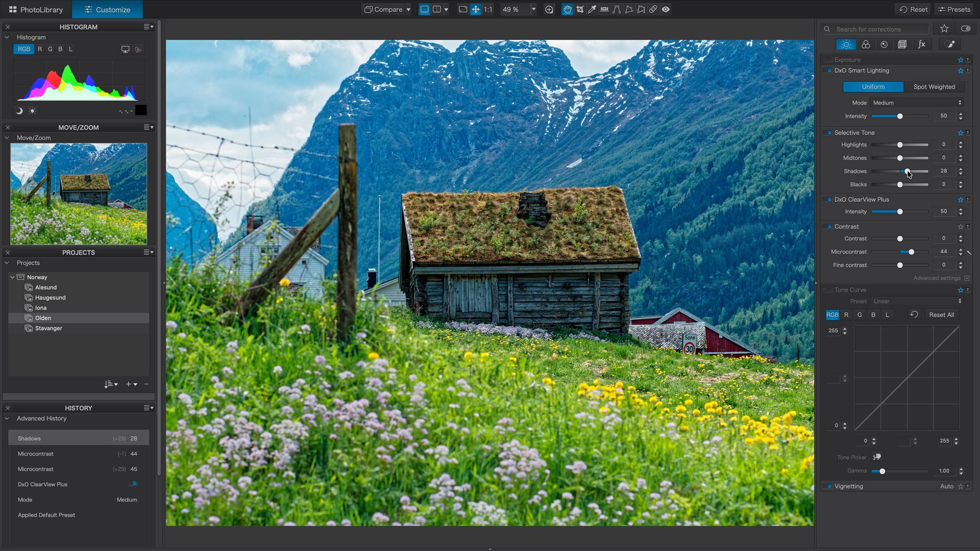This screenshot has width=980, height=551.
Task: Switch to single image view
Action: [424, 9]
